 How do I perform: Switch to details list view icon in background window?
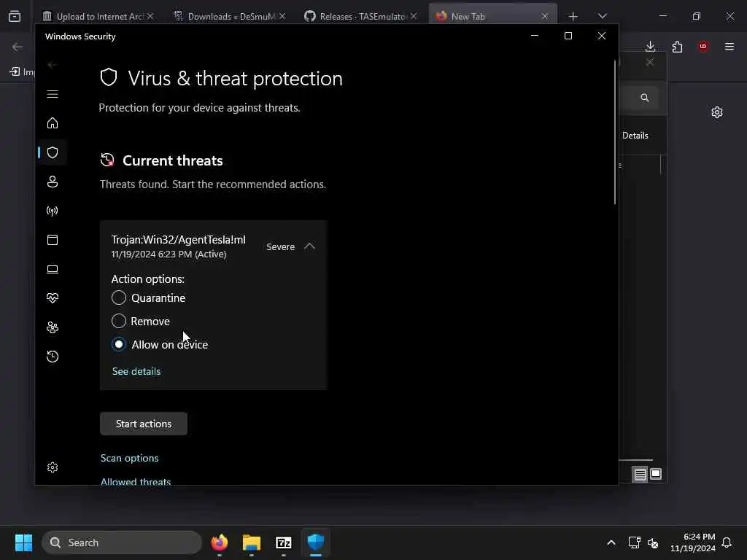coord(640,474)
